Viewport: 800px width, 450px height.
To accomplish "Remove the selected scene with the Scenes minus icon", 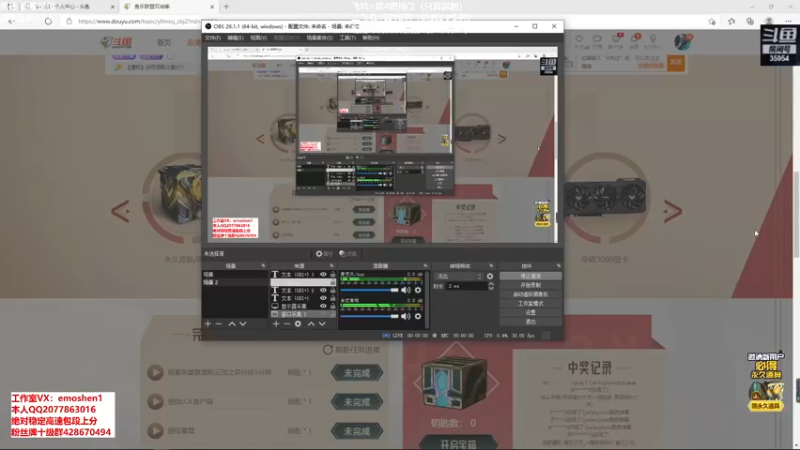I will (x=219, y=324).
